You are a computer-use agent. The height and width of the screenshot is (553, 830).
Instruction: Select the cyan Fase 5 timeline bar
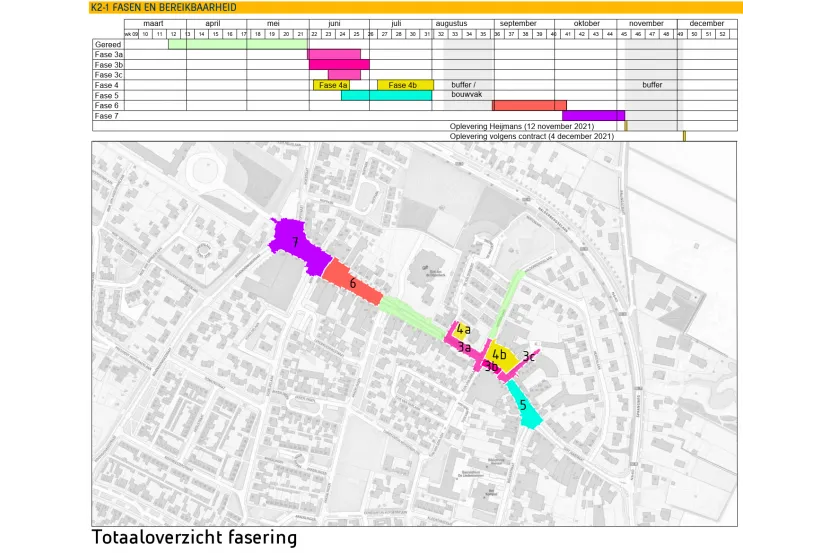click(x=386, y=95)
